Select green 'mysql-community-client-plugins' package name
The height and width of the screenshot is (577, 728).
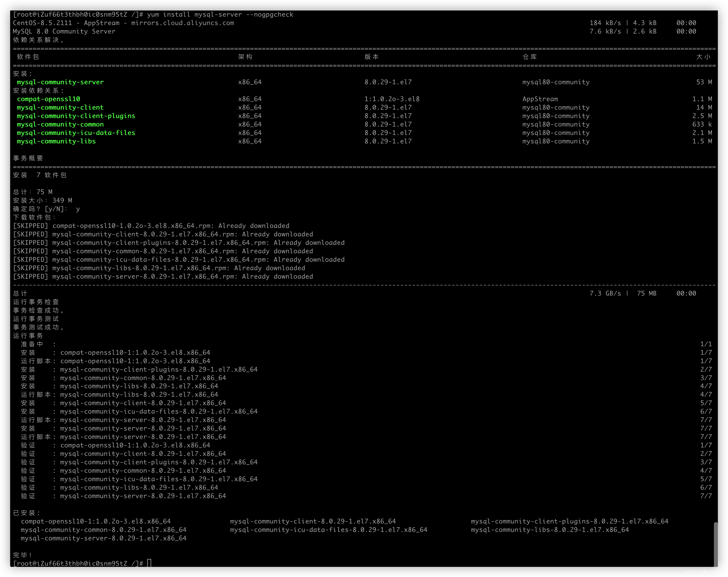coord(76,116)
